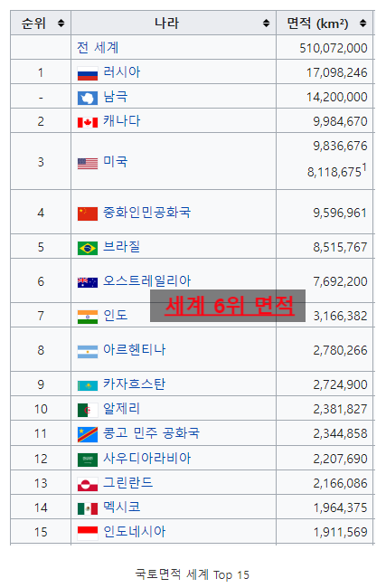Image resolution: width=386 pixels, height=588 pixels.
Task: Sort table by 나라 column arrows
Action: coord(266,24)
